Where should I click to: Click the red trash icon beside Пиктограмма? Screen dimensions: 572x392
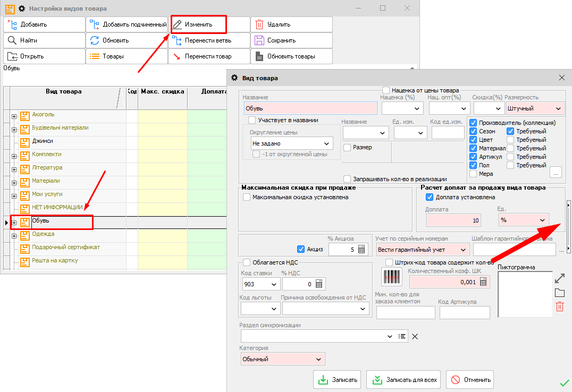point(559,306)
